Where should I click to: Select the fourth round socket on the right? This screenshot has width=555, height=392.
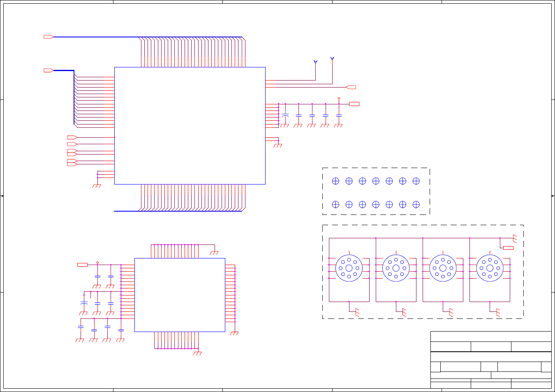490,268
